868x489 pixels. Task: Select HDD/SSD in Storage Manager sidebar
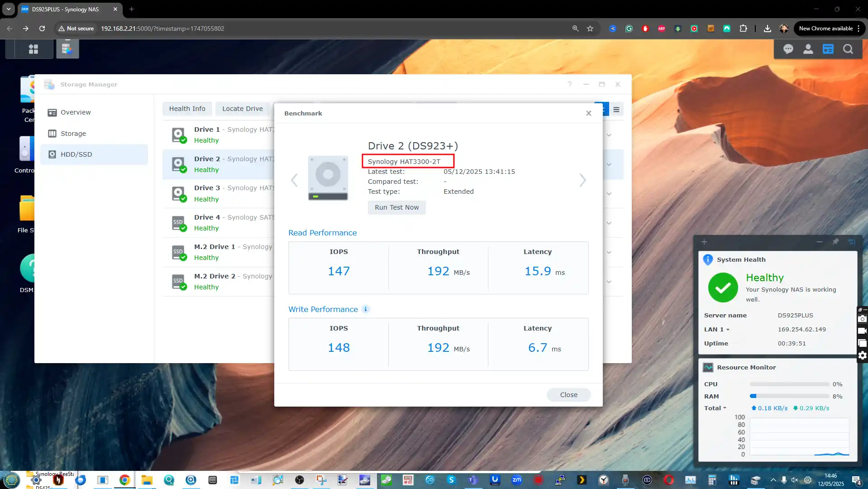[x=94, y=154]
